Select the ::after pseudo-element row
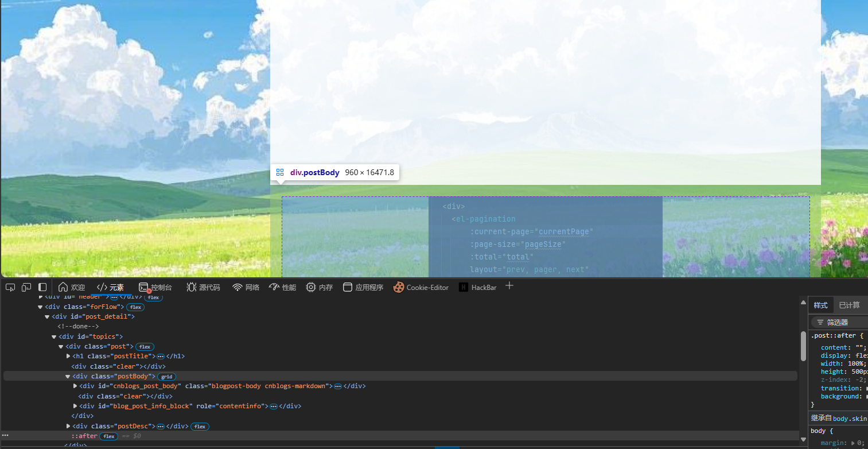 pyautogui.click(x=400, y=436)
